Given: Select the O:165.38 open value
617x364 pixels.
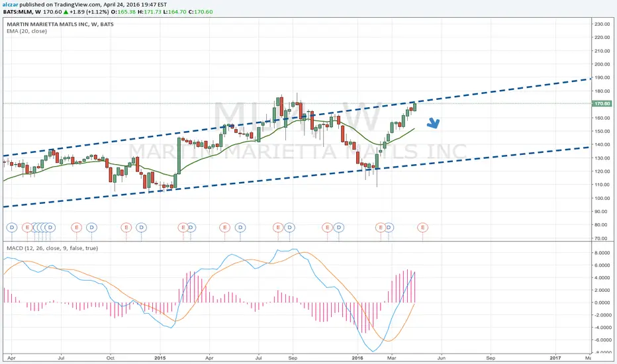Looking at the screenshot, I should click(x=123, y=12).
